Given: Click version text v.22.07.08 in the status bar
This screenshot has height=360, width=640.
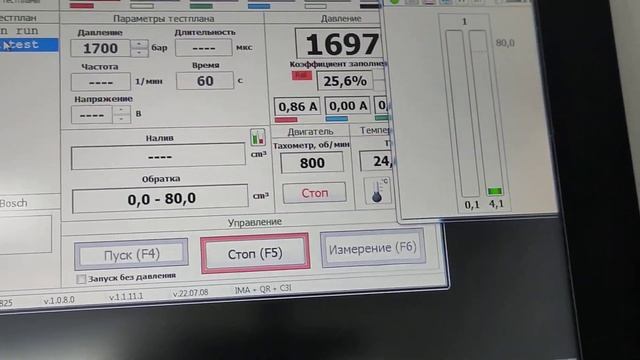Looking at the screenshot, I should [190, 293].
